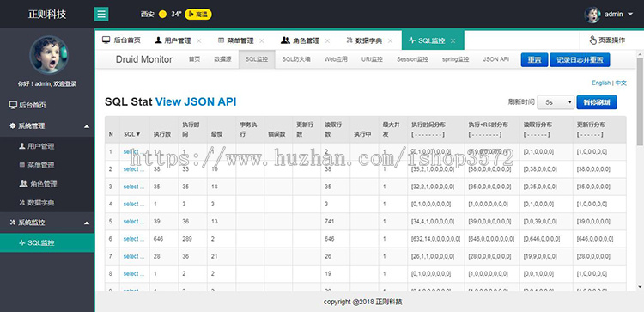Click the yellow high-temperature badge

coord(198,15)
